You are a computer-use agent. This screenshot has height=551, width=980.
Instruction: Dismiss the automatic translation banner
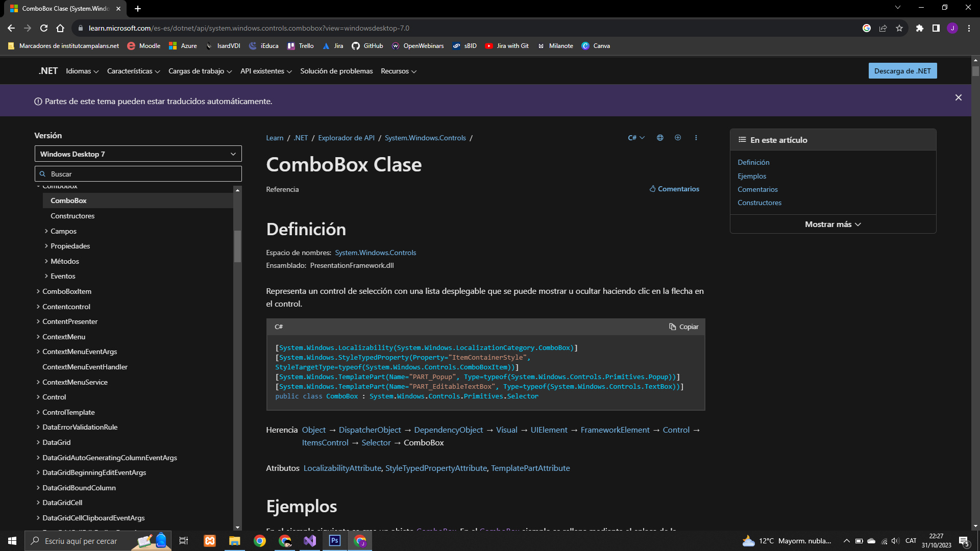958,97
